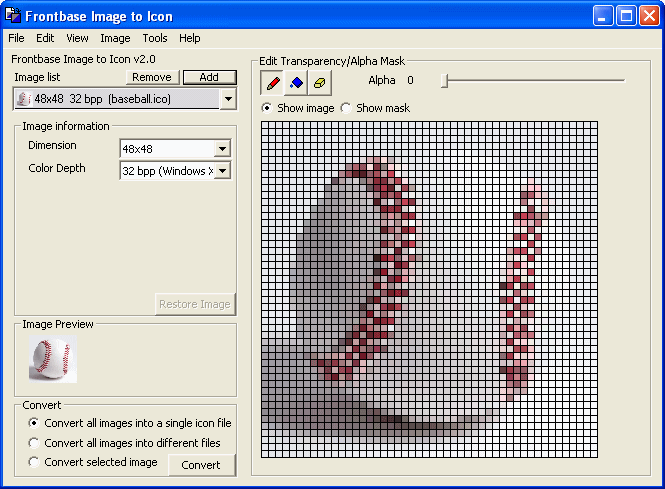
Task: Open the Dimension 48x48 dropdown arrow
Action: tap(222, 149)
